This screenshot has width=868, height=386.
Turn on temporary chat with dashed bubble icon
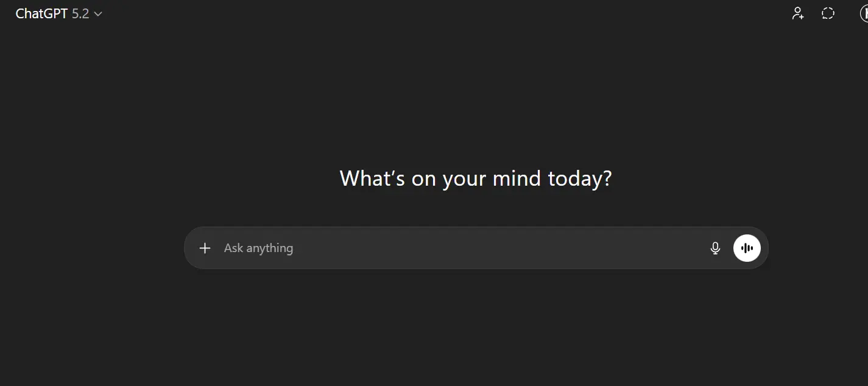tap(828, 13)
